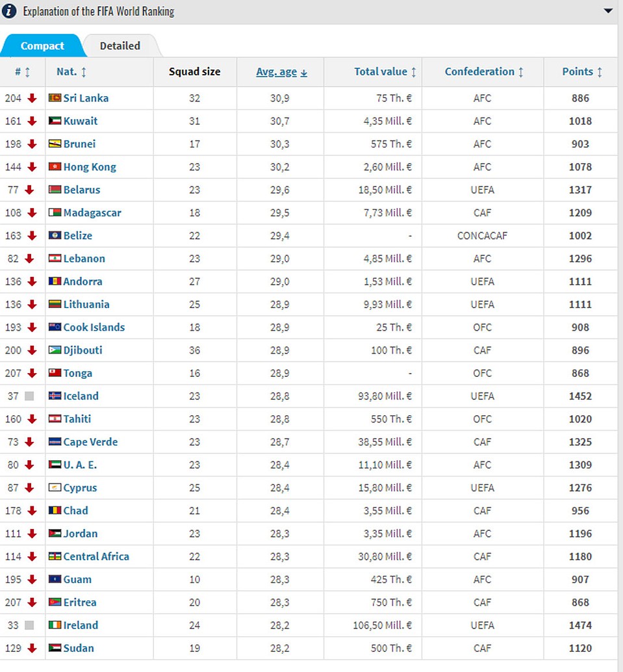Open the Sri Lanka team link
The height and width of the screenshot is (672, 623).
[86, 98]
